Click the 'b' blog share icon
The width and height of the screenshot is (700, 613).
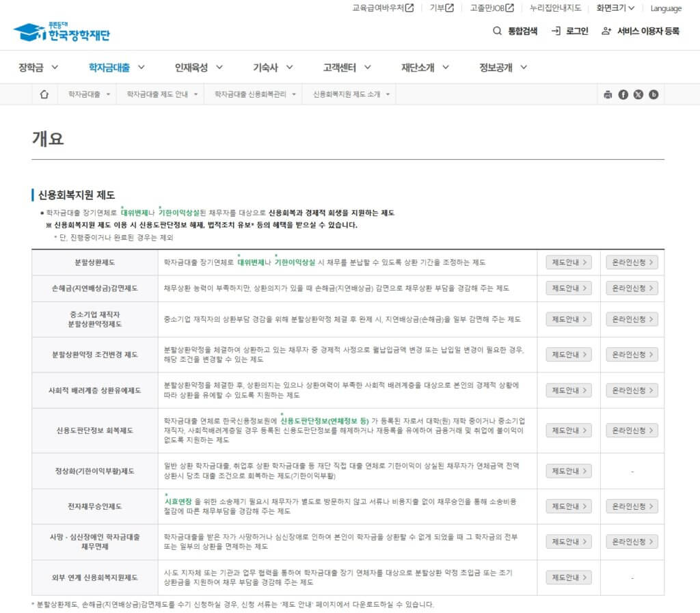[654, 94]
